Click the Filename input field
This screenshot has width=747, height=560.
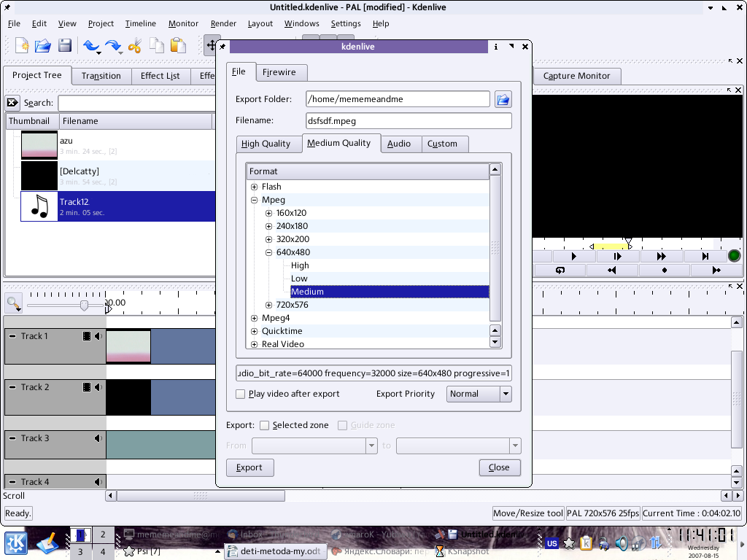409,121
